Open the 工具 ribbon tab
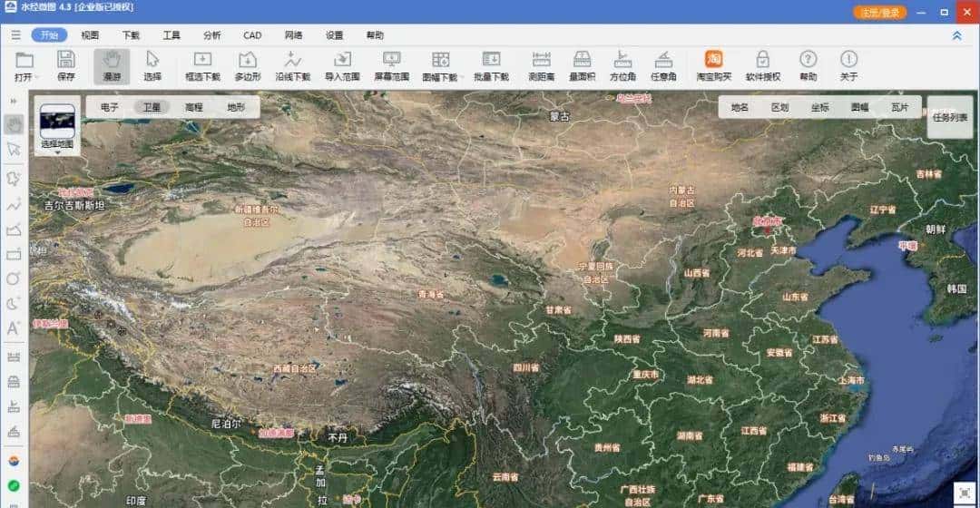980x508 pixels. coord(171,35)
